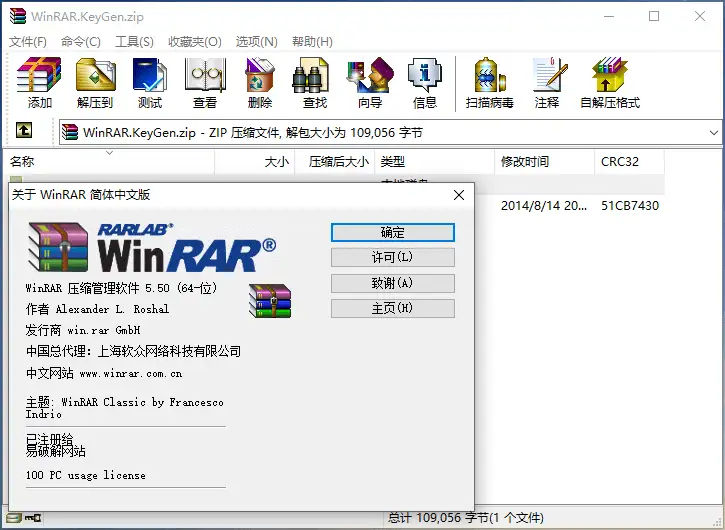Open the 工具(S) menu
The image size is (725, 530).
(x=134, y=41)
